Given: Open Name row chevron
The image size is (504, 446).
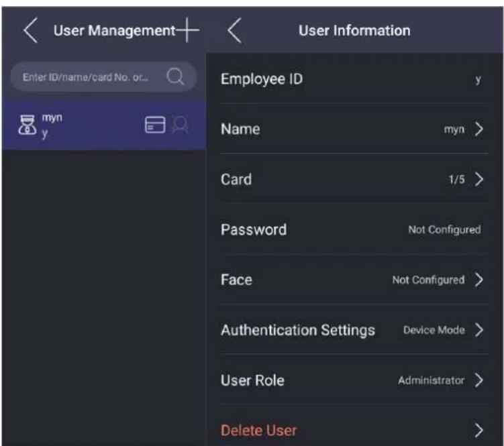Looking at the screenshot, I should click(479, 129).
